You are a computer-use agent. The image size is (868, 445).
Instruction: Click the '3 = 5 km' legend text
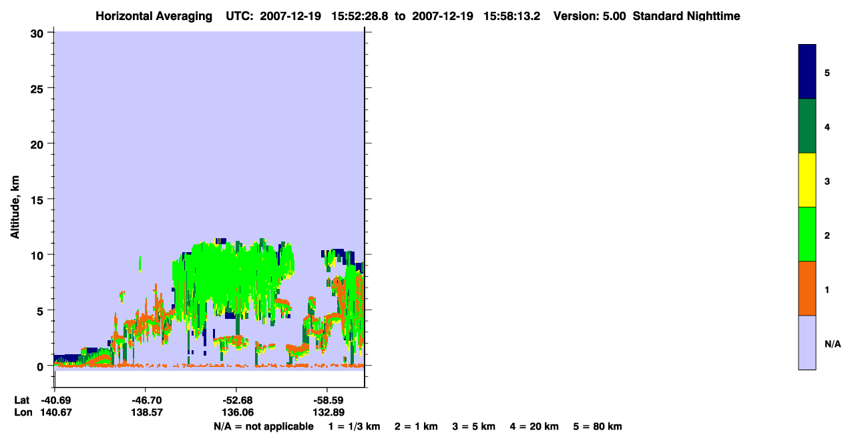pyautogui.click(x=474, y=426)
